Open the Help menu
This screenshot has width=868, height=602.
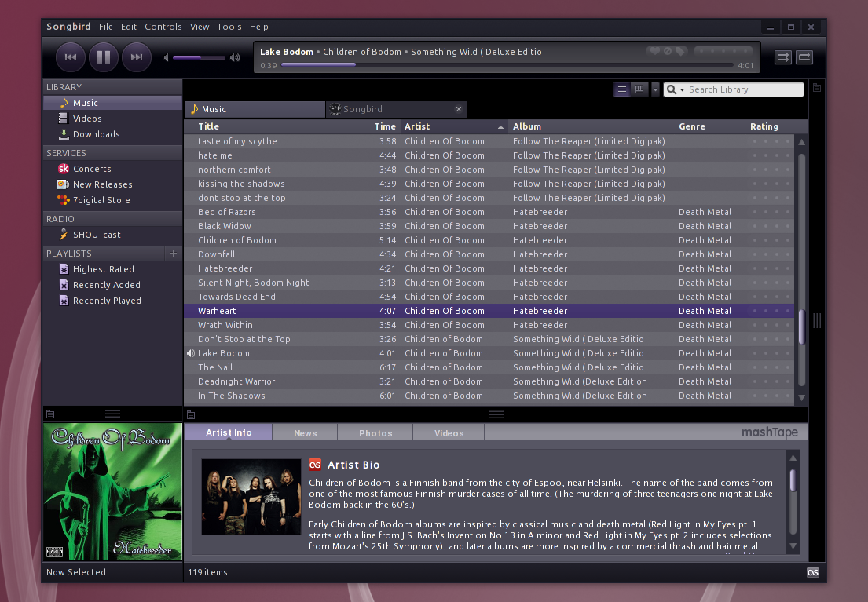coord(259,27)
